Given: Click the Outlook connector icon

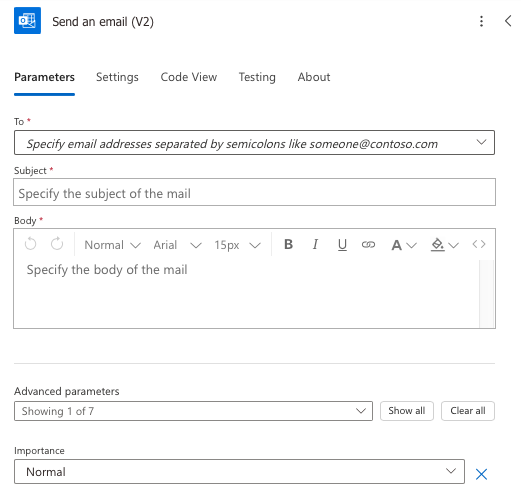Looking at the screenshot, I should [27, 21].
